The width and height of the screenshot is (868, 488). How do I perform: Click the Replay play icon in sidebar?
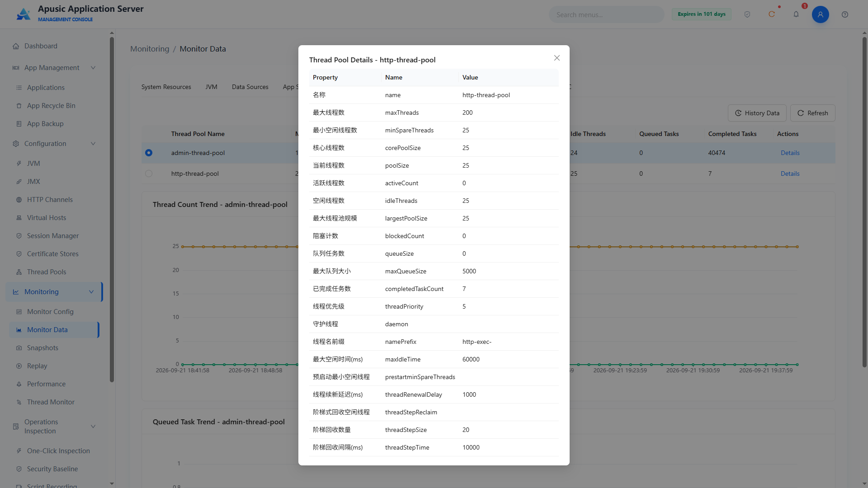click(19, 366)
